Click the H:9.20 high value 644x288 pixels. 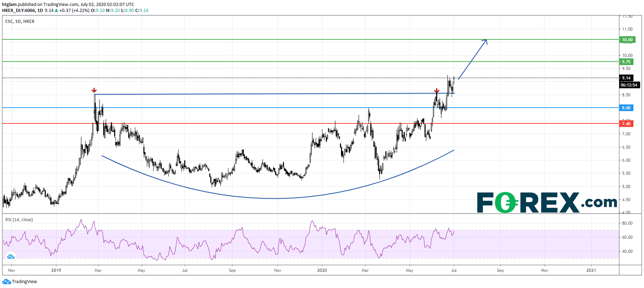tap(113, 10)
